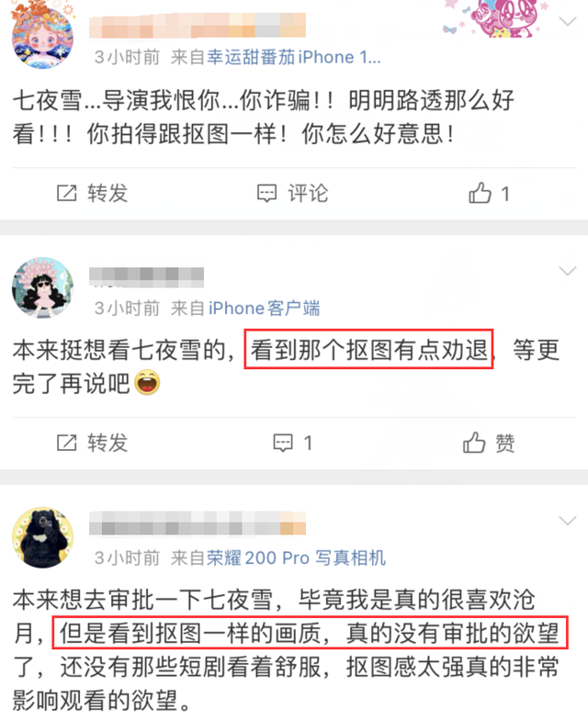Open the 幸运甜番茄 iPhone source link
The image size is (588, 720).
[x=294, y=57]
